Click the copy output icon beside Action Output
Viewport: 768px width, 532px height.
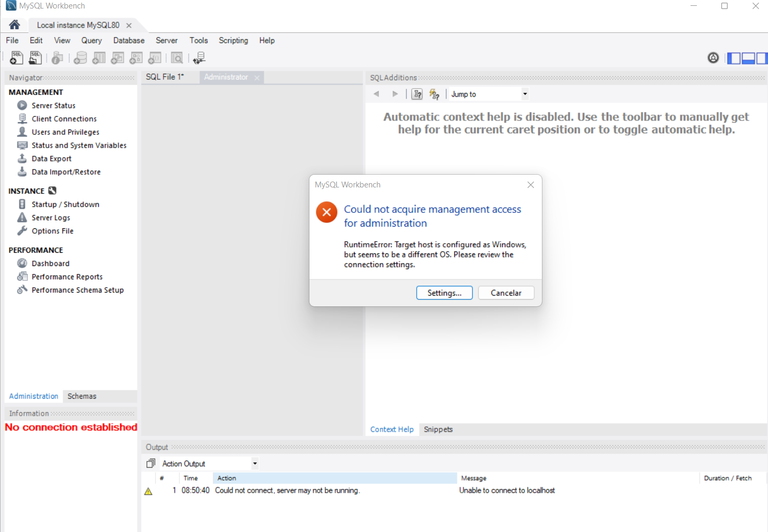coord(151,464)
